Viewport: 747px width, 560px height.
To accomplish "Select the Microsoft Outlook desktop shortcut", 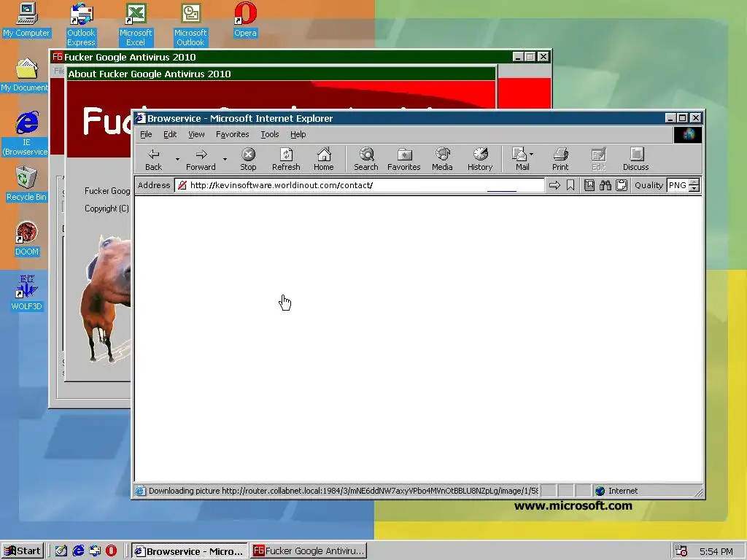I will pyautogui.click(x=190, y=25).
